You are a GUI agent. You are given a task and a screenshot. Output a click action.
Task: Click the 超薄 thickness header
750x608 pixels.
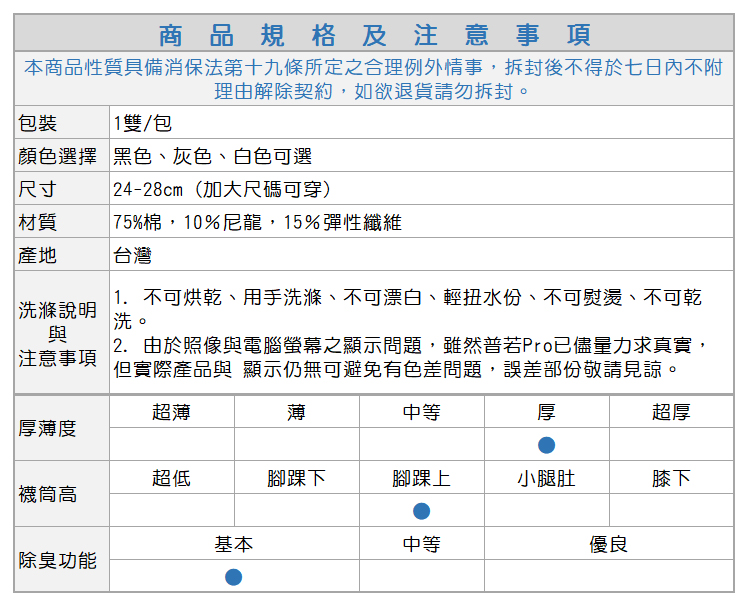(x=171, y=412)
